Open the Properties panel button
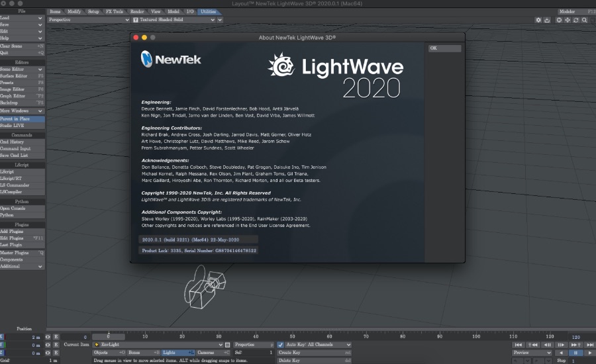The height and width of the screenshot is (364, 596). [x=254, y=345]
